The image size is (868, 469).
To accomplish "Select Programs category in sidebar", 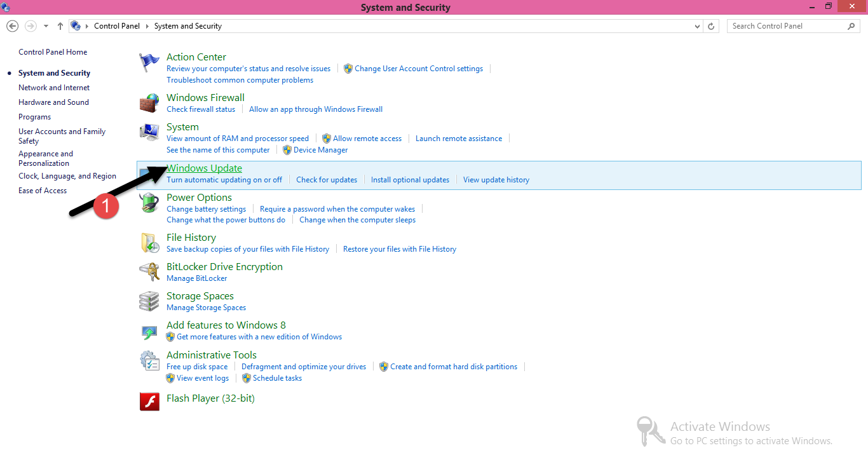I will [34, 117].
